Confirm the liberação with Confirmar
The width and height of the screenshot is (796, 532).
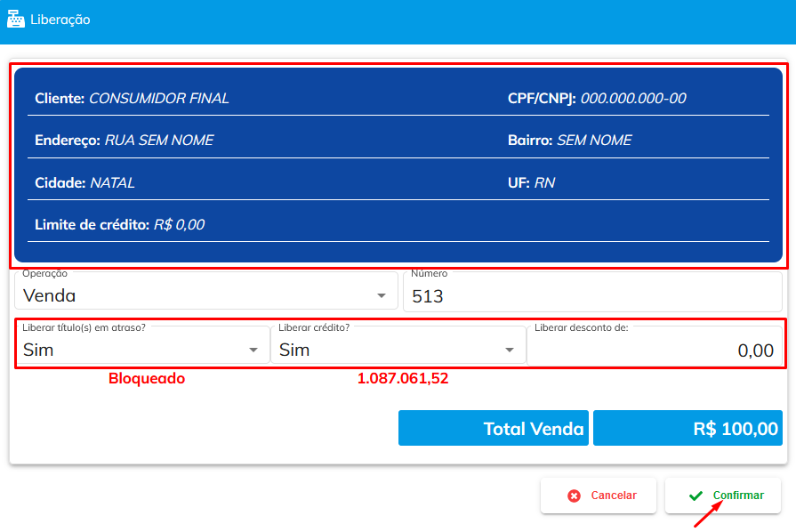click(723, 496)
